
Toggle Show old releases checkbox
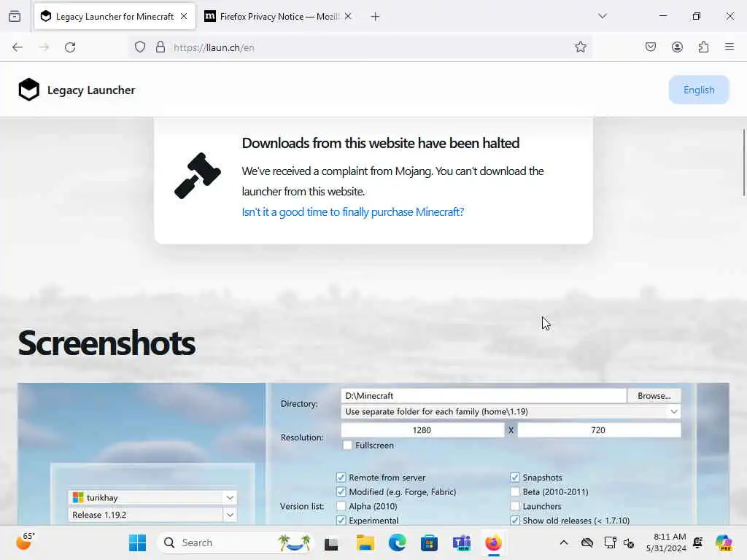515,520
